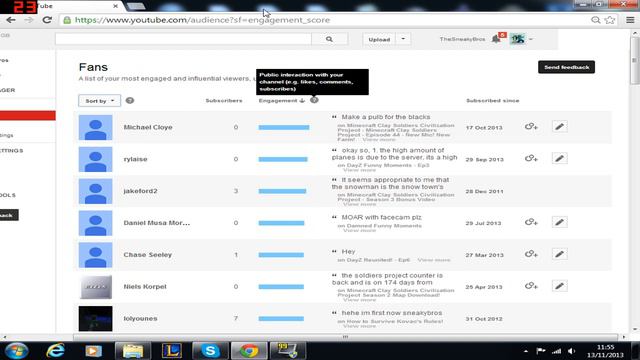Click View more under Chase Seeley's comment

point(433,260)
